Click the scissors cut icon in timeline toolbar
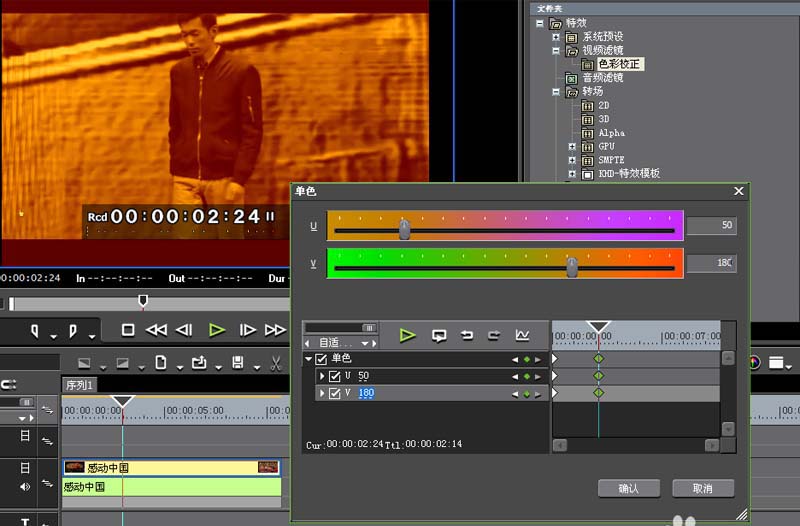Image resolution: width=800 pixels, height=526 pixels. 275,363
